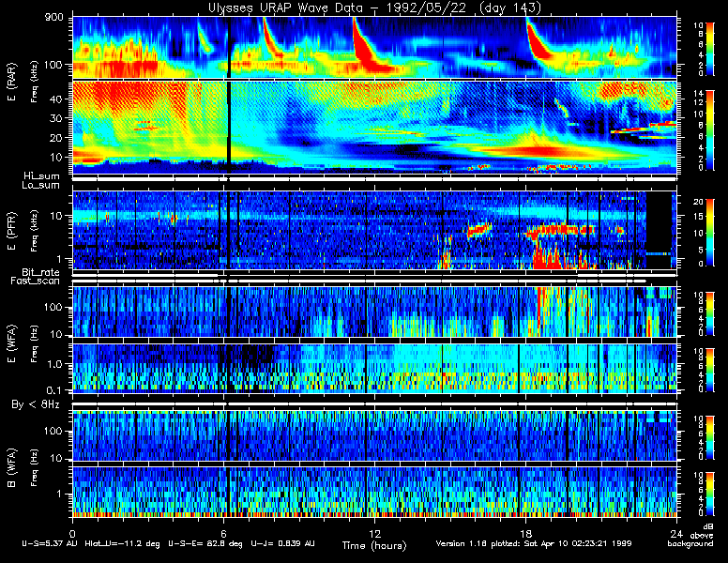Select the 'U-J= 0.839 AU' footer value
Viewport: 728px width, 563px height.
point(282,543)
